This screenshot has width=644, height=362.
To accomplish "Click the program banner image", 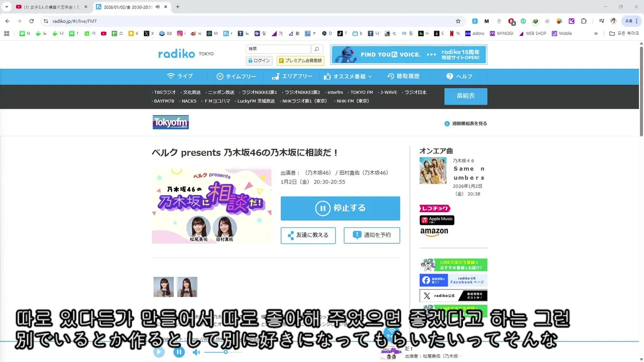I will point(212,206).
